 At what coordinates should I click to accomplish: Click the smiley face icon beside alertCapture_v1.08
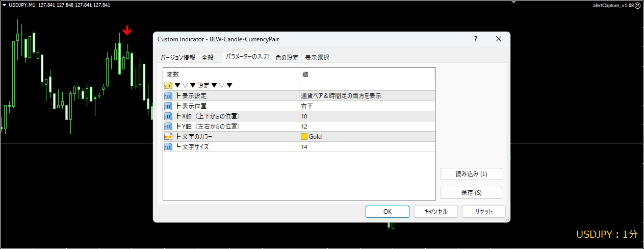pyautogui.click(x=638, y=5)
